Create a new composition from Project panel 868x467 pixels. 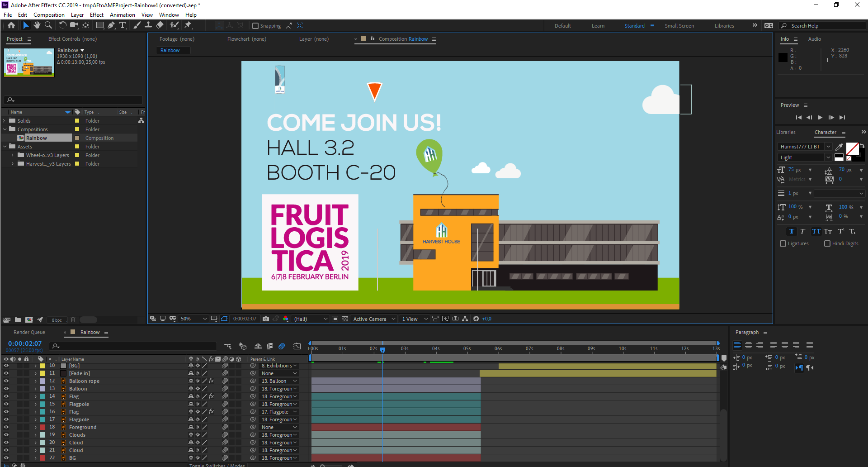coord(29,320)
